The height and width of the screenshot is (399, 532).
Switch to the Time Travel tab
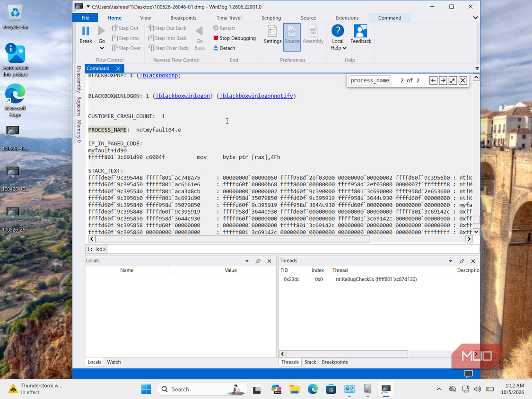pyautogui.click(x=229, y=17)
